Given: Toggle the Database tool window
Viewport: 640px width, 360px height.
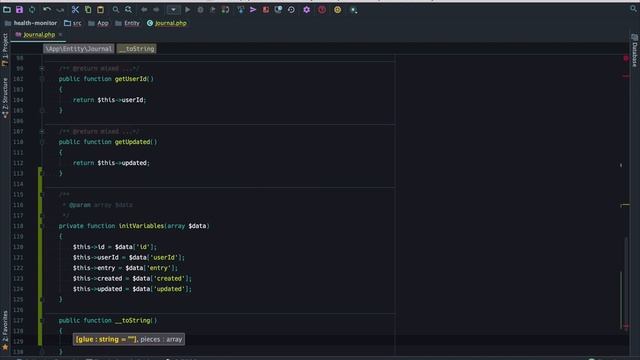Looking at the screenshot, I should [635, 51].
